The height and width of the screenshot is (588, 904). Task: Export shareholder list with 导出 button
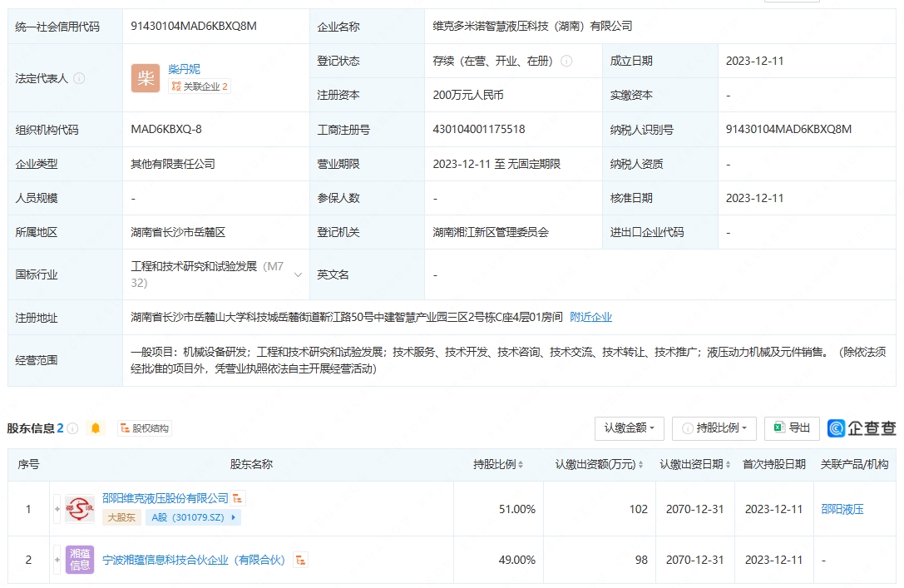(x=792, y=428)
